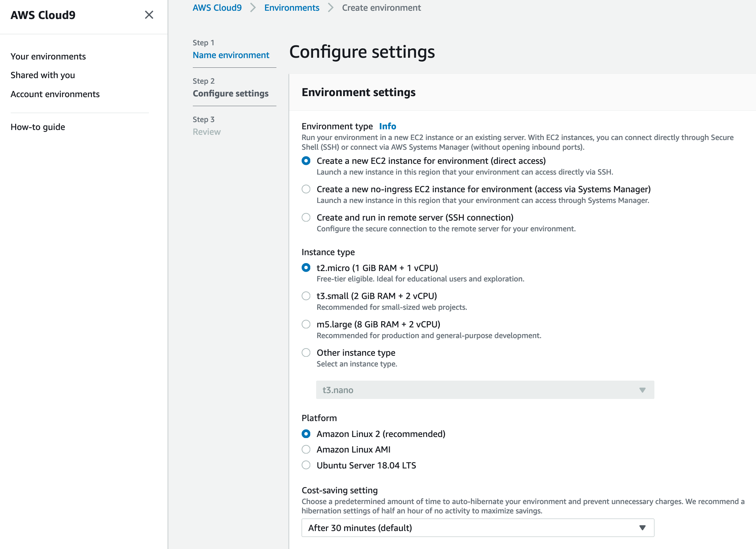Select t3.small instance type
The height and width of the screenshot is (549, 756).
tap(306, 296)
